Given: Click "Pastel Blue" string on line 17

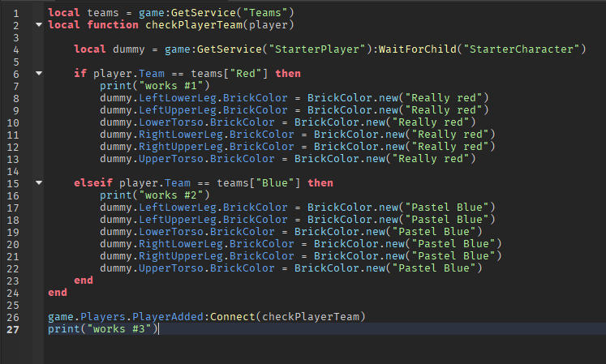Looking at the screenshot, I should pyautogui.click(x=447, y=207).
